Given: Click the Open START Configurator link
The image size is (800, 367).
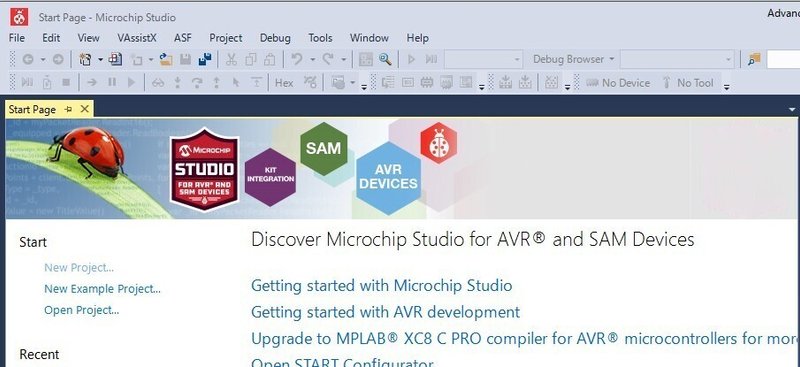Looking at the screenshot, I should (342, 362).
